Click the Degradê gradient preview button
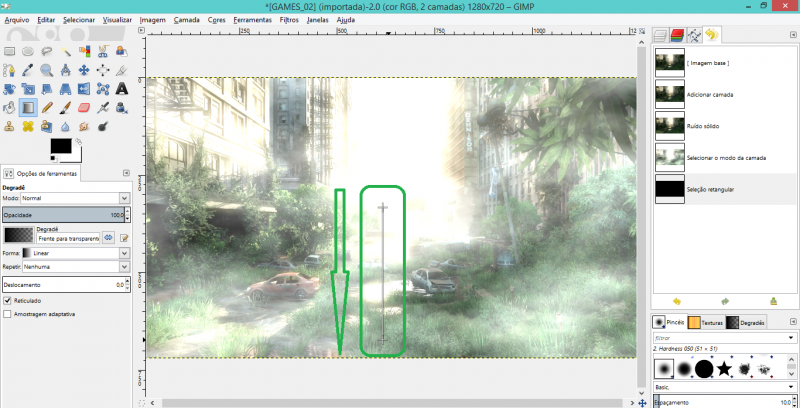800x408 pixels. (x=18, y=234)
